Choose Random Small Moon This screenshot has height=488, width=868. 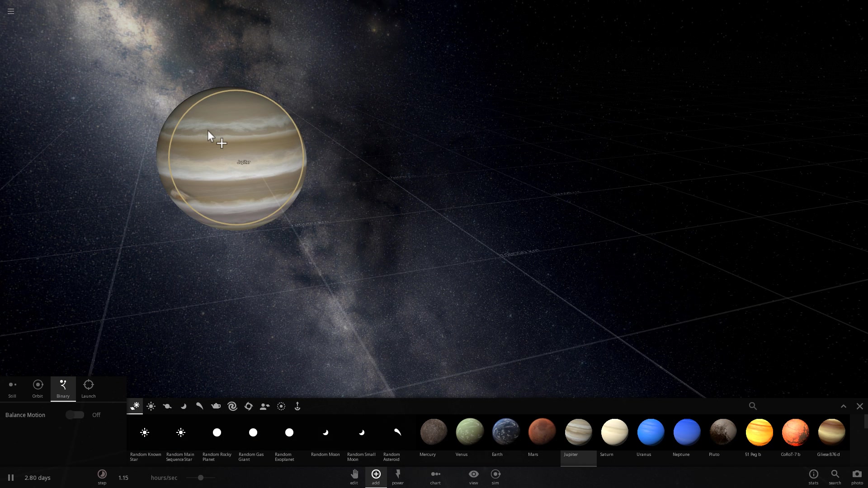point(362,441)
